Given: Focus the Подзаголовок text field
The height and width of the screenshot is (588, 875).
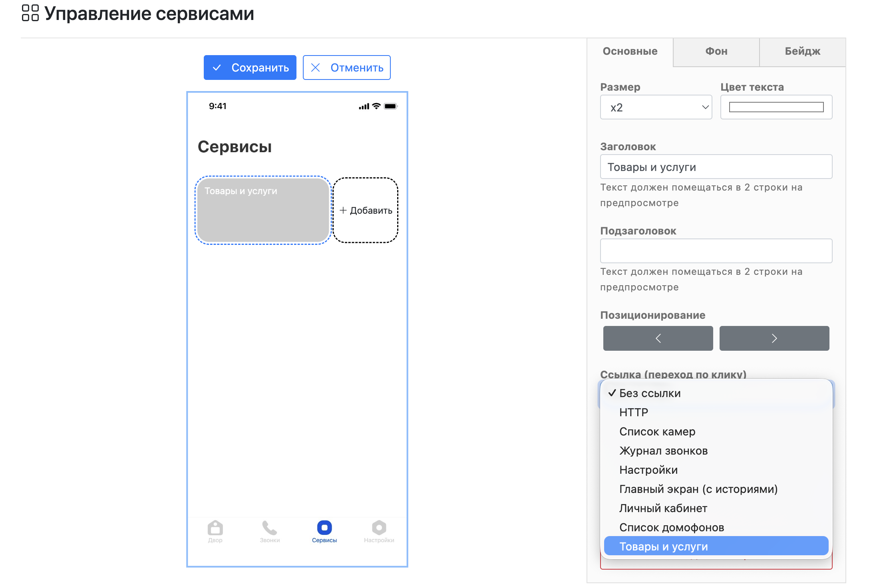Looking at the screenshot, I should (716, 251).
